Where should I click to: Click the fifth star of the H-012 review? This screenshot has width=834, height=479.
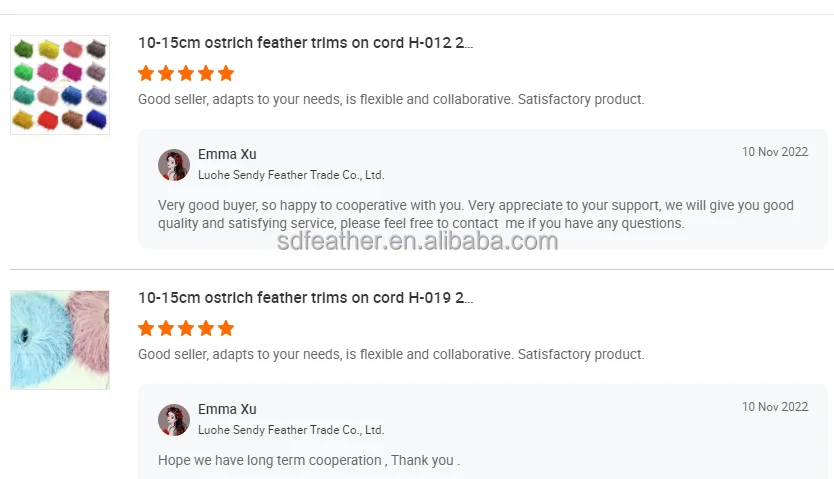226,73
